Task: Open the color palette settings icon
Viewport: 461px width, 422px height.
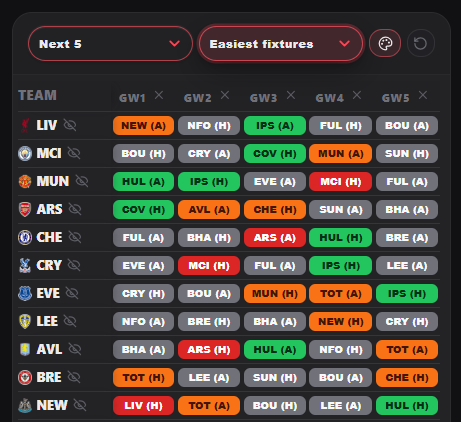Action: coord(385,43)
